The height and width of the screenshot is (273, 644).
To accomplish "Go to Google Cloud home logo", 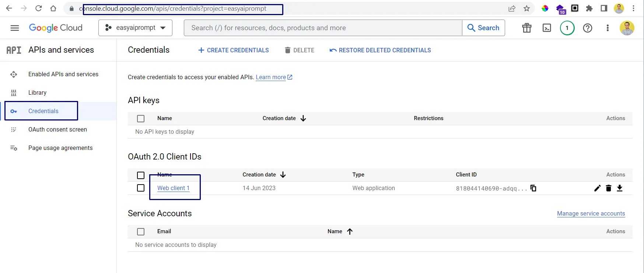I will (56, 28).
